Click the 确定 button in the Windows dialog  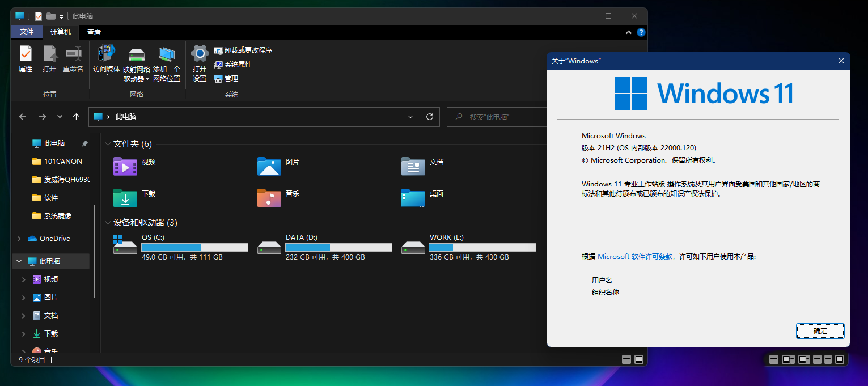(820, 331)
